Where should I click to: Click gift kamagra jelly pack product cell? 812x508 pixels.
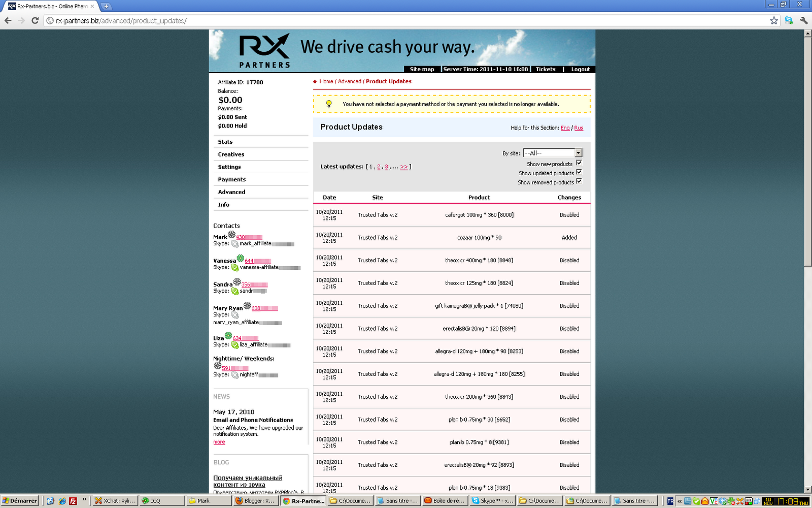[479, 306]
